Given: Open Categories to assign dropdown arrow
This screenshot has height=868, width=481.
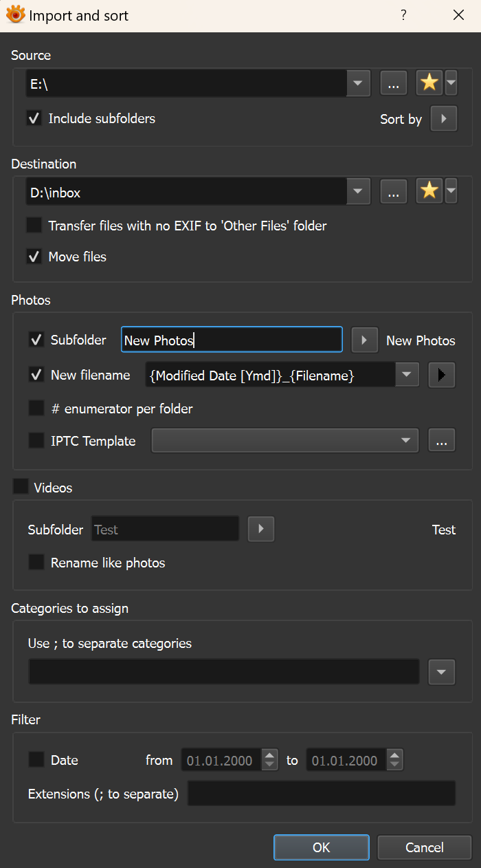Looking at the screenshot, I should click(x=442, y=671).
